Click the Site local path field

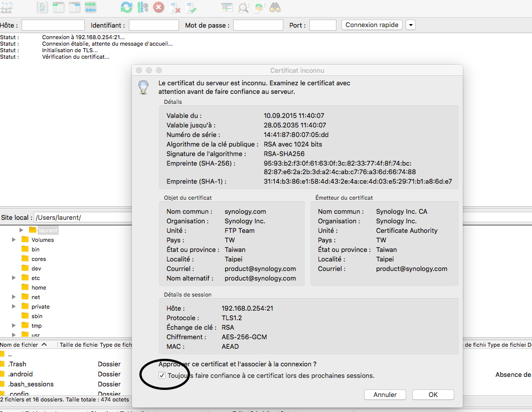83,217
